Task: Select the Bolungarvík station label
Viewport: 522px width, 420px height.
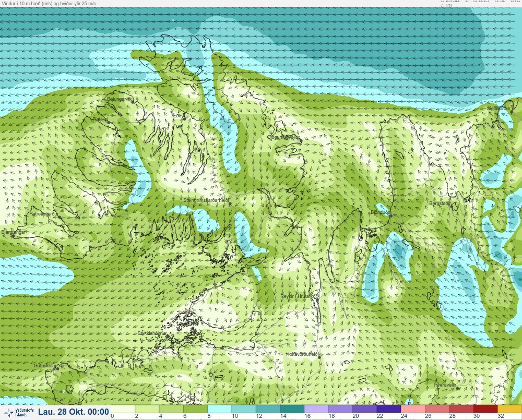Action: [x=119, y=99]
